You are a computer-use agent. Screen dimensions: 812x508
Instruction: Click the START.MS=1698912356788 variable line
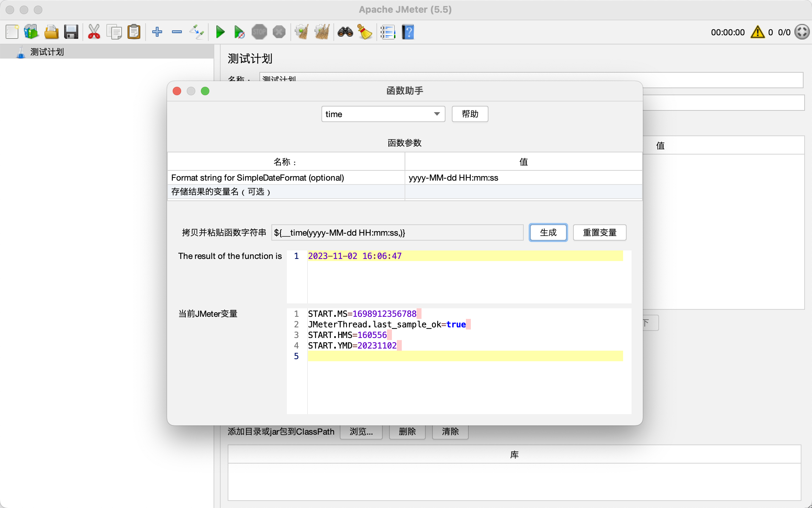362,314
